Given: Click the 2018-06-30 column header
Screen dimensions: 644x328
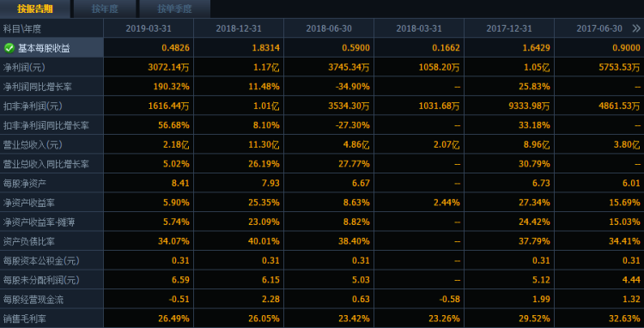Looking at the screenshot, I should [329, 28].
